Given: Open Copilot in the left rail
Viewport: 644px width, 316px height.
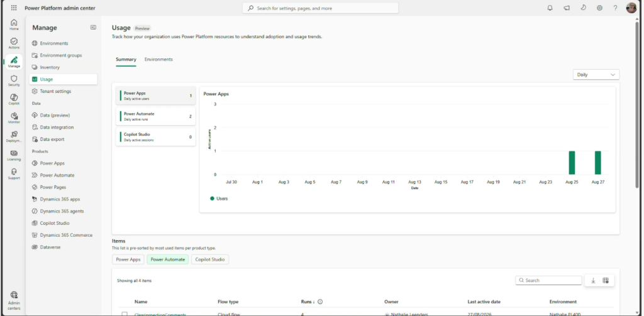Looking at the screenshot, I should tap(14, 99).
